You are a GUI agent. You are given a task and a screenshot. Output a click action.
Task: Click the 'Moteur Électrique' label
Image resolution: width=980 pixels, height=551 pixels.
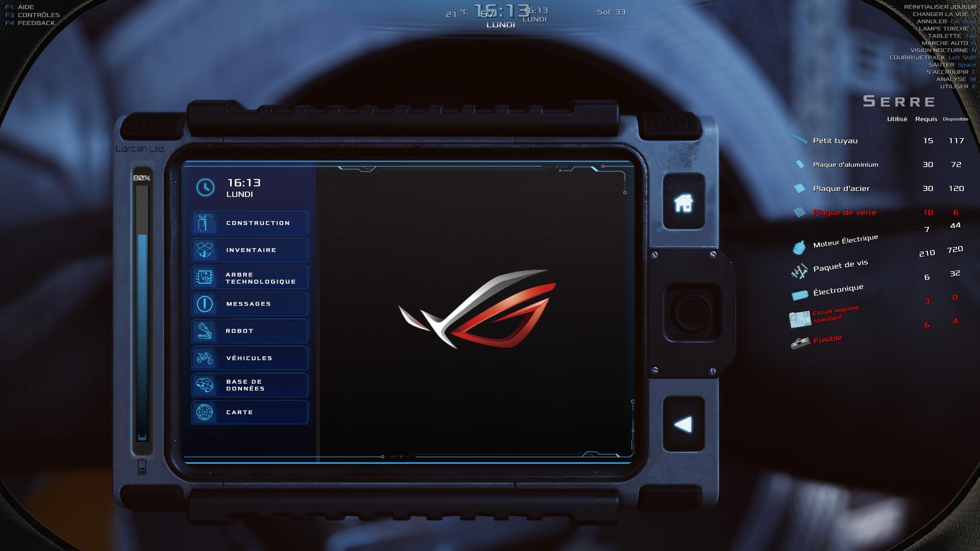846,241
